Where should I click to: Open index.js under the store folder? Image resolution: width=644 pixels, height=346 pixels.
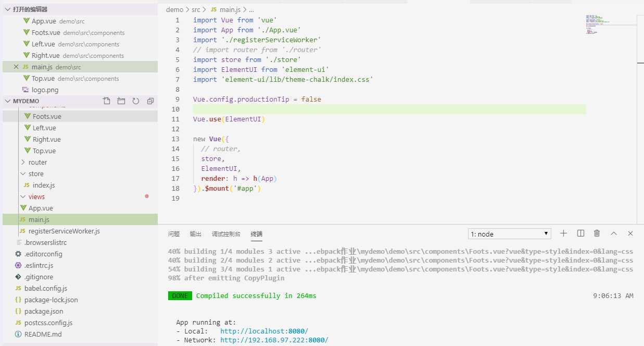coord(80,185)
